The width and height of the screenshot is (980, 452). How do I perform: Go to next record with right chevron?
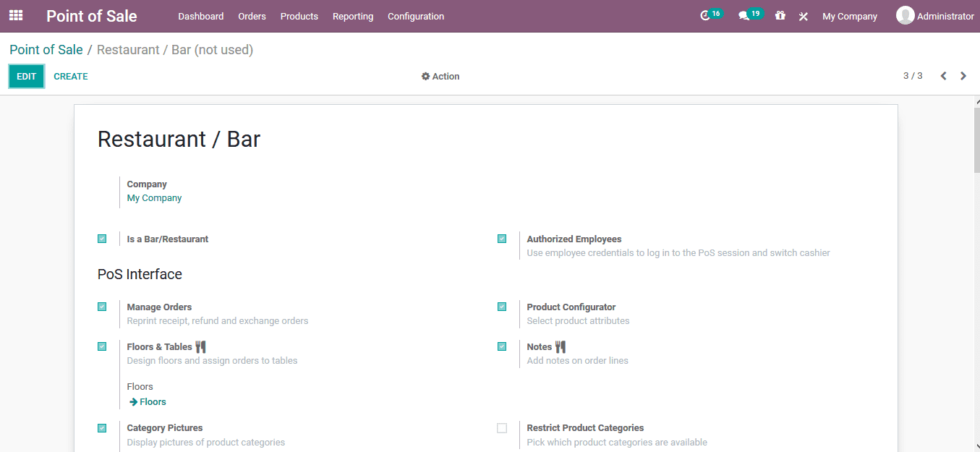[x=963, y=75]
